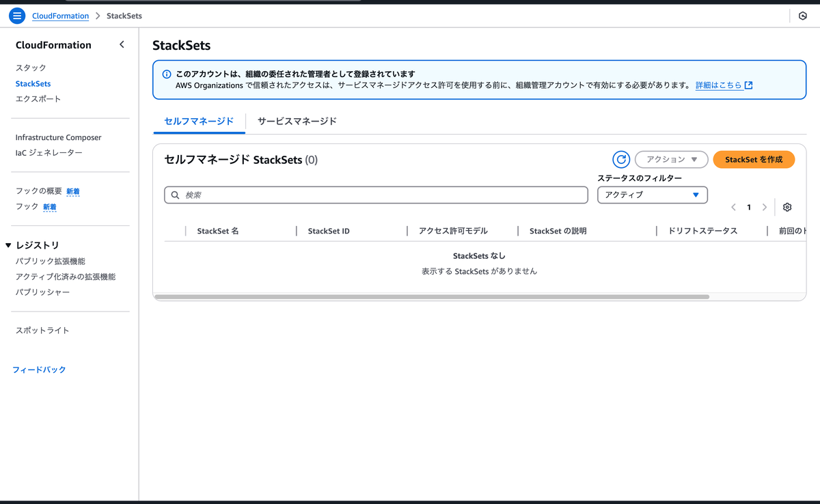Select StackSets in the sidebar
This screenshot has width=820, height=504.
pos(33,84)
